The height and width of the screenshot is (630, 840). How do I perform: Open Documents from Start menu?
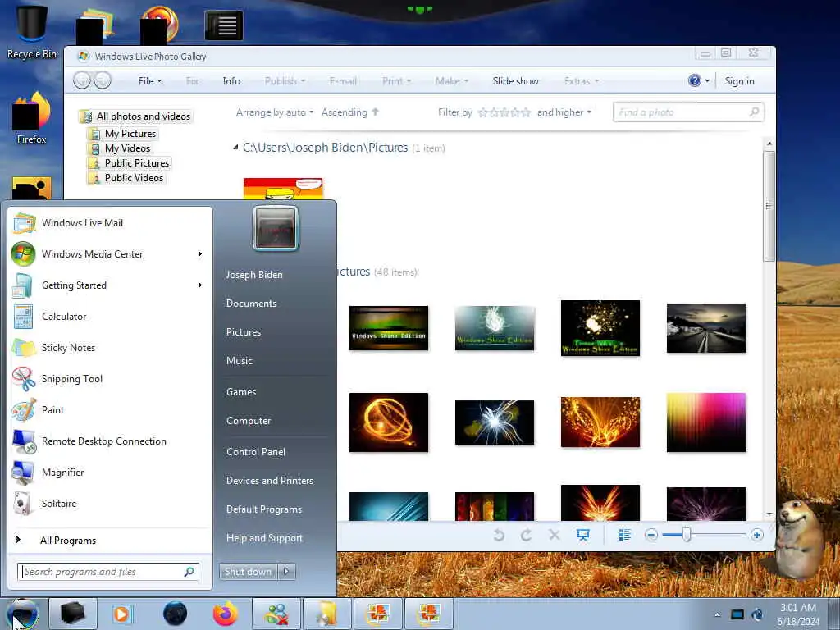(251, 304)
